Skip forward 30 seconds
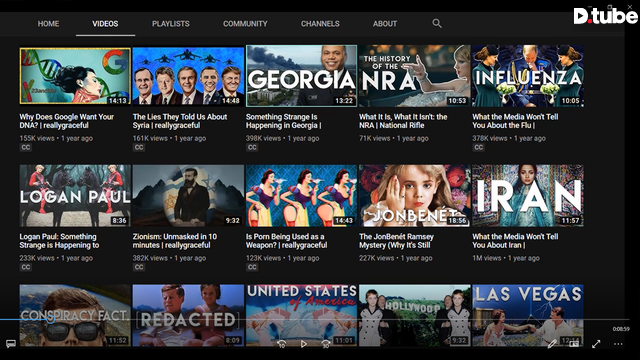The image size is (640, 360). [x=325, y=344]
